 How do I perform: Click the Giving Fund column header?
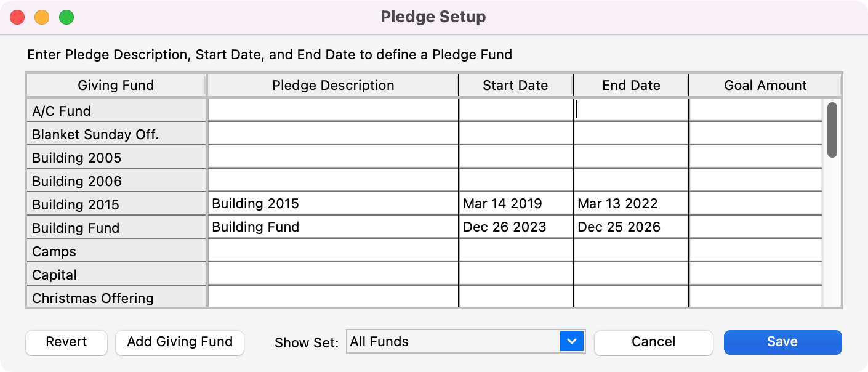click(x=116, y=85)
